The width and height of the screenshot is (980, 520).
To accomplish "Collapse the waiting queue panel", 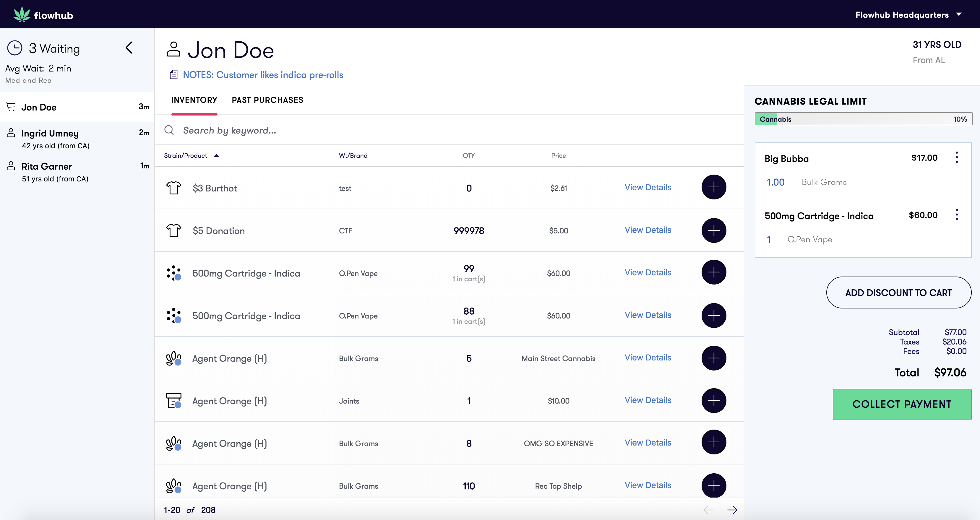I will pos(129,48).
